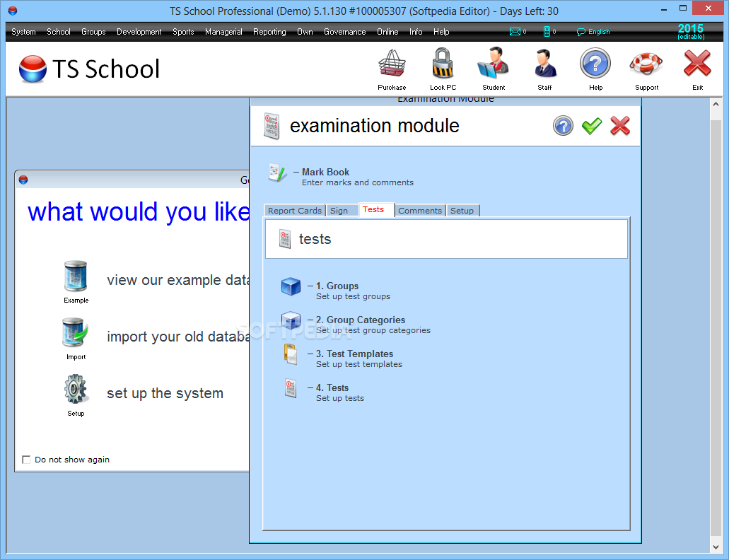Click the Import database icon
Image resolution: width=729 pixels, height=560 pixels.
[x=76, y=332]
